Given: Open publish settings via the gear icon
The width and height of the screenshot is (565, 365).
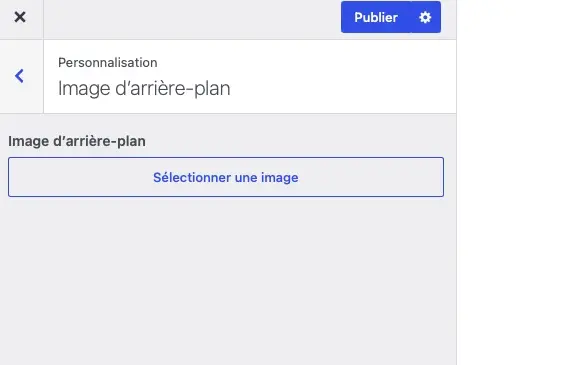Looking at the screenshot, I should 425,17.
